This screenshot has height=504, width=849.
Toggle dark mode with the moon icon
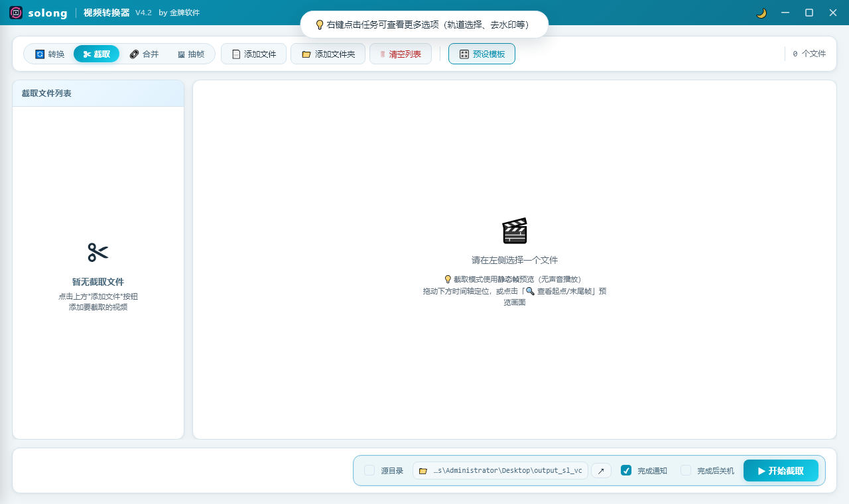pyautogui.click(x=761, y=13)
